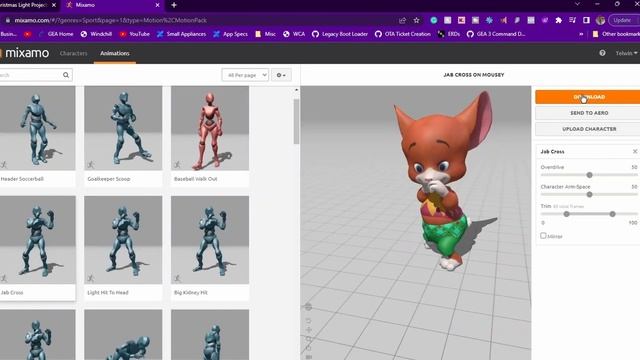
Task: Open the Windchill bookmark
Action: coord(96,34)
